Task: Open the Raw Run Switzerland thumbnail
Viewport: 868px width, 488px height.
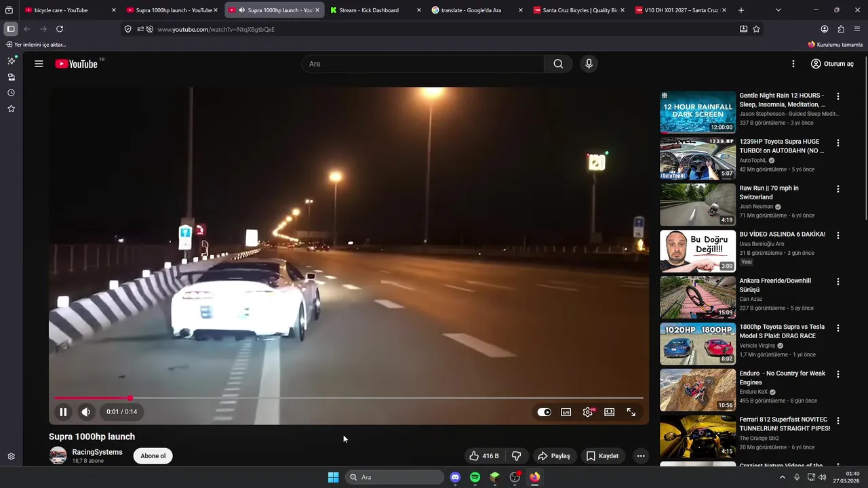Action: (x=697, y=205)
